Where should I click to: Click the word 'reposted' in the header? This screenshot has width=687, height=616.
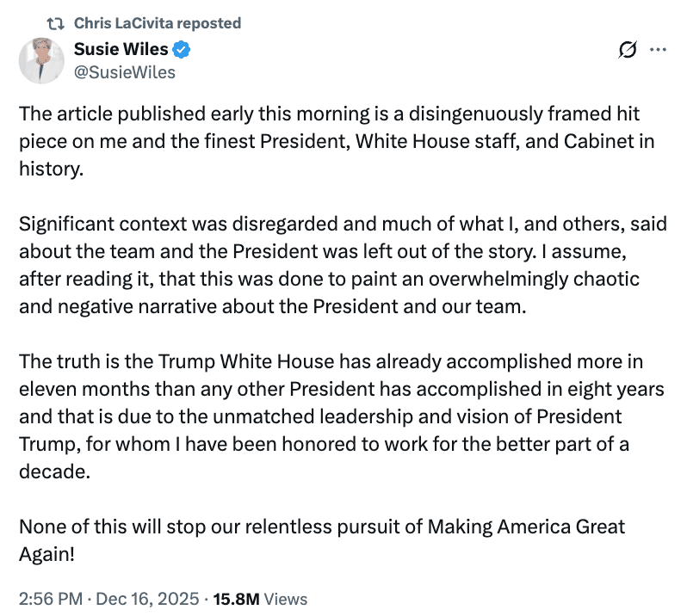[x=208, y=23]
